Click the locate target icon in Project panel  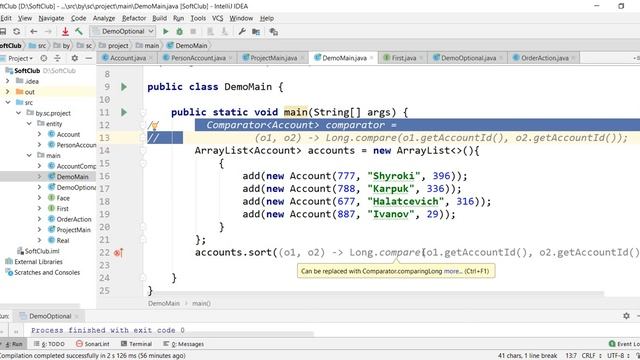[x=44, y=58]
